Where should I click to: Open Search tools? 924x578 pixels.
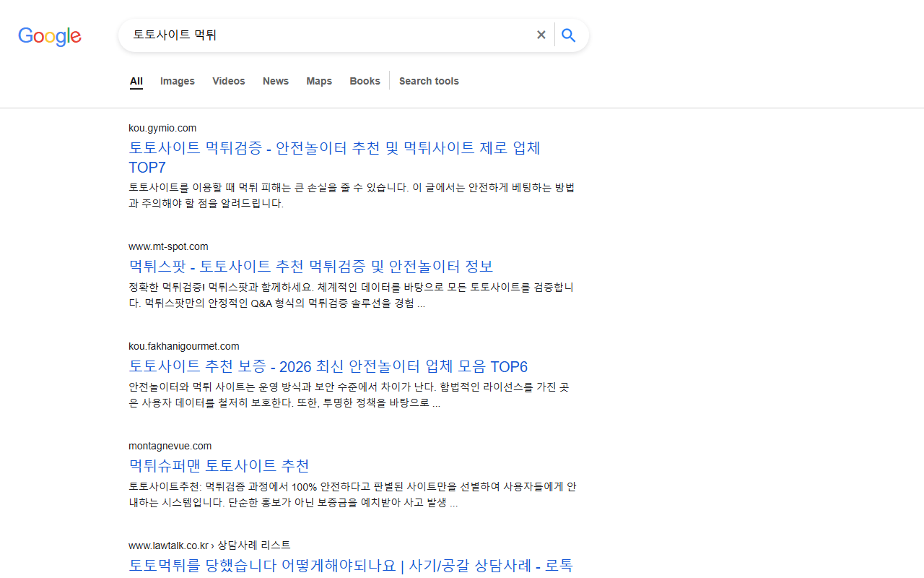click(429, 81)
